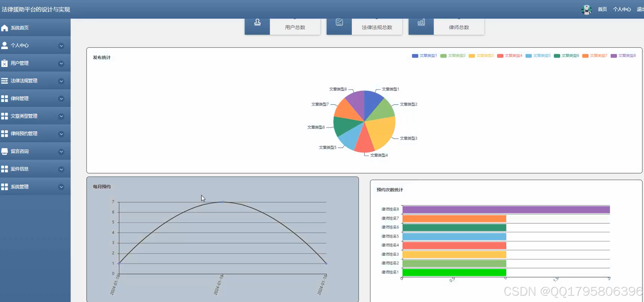Click the clipboard icon for 用户管理
This screenshot has width=644, height=302.
[4, 63]
